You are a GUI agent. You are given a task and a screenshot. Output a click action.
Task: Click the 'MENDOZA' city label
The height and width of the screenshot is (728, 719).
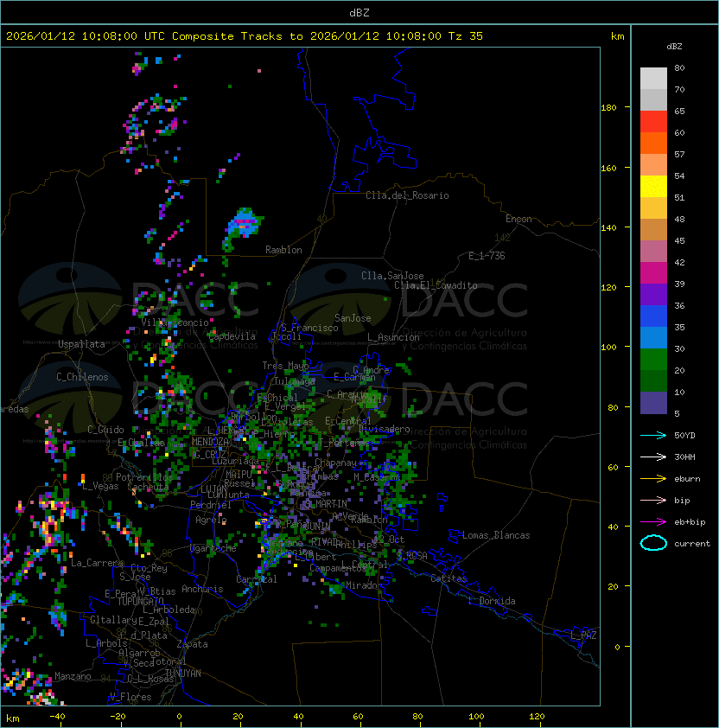210,442
